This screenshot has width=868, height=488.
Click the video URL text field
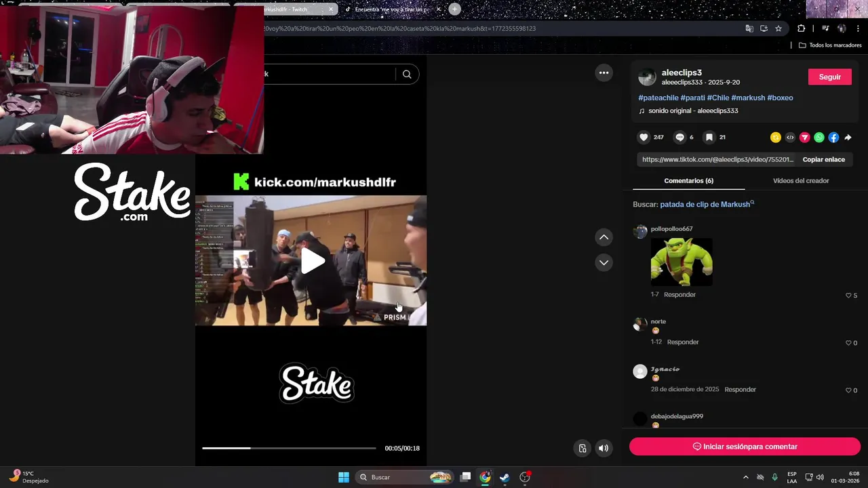pyautogui.click(x=717, y=159)
